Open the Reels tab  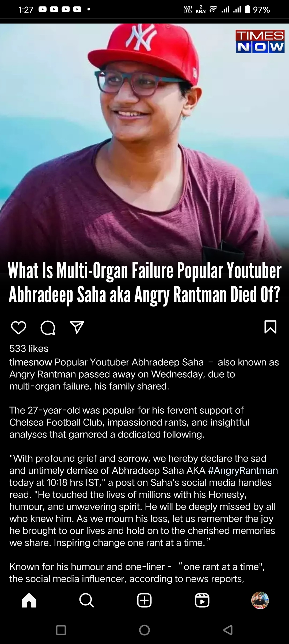tap(202, 600)
